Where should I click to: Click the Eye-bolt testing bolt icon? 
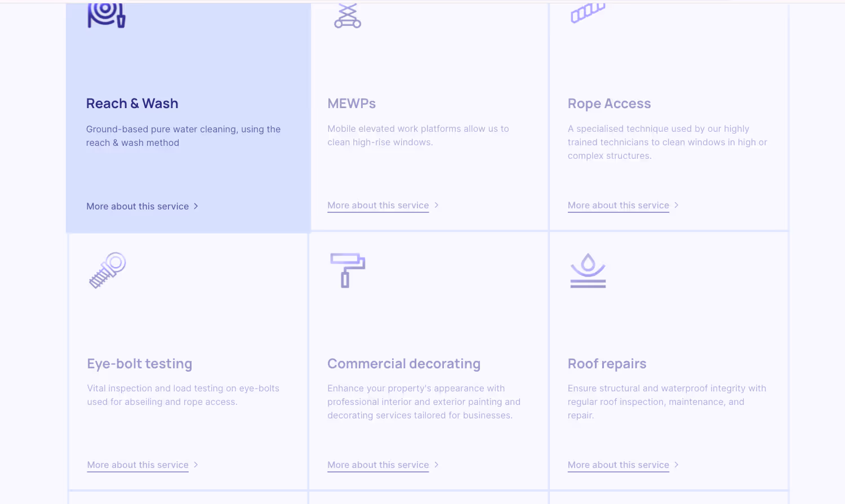tap(108, 270)
